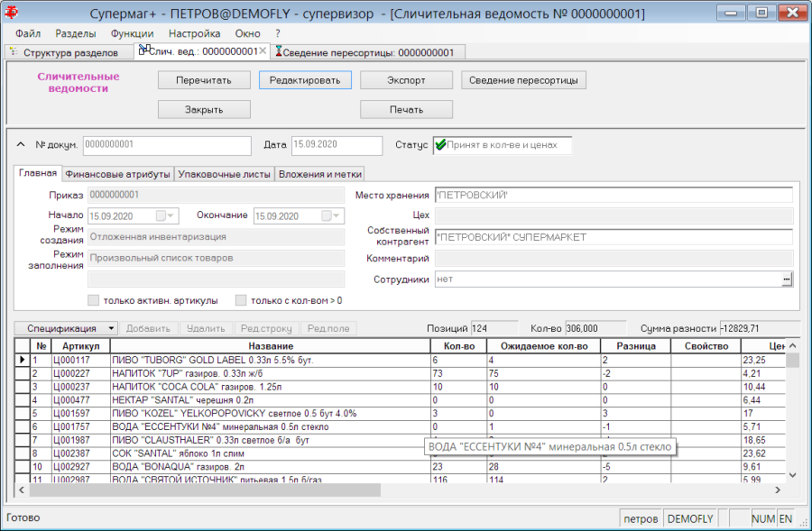812x531 pixels.
Task: Click the hourglass icon on Сведение пересортицы tab
Action: (x=279, y=51)
